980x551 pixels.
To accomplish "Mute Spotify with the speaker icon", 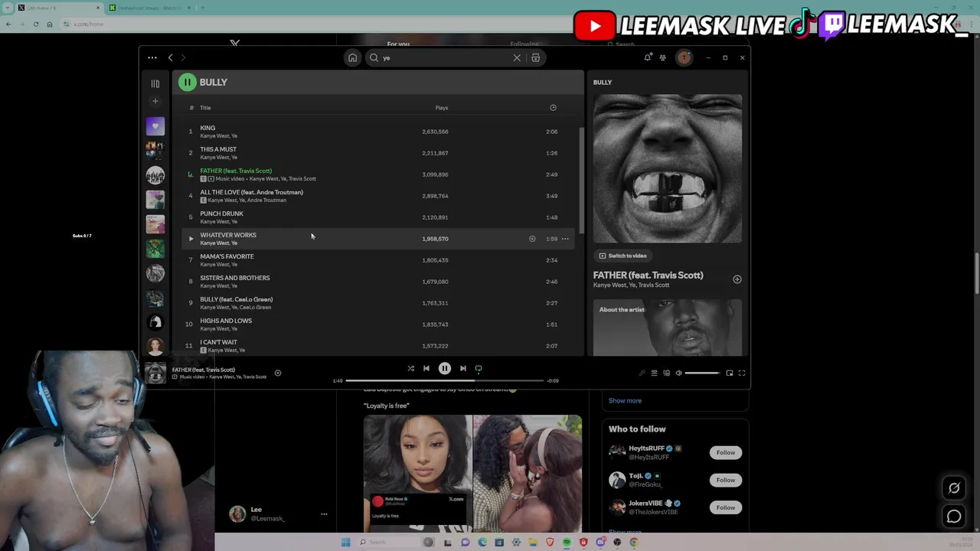I will 678,373.
